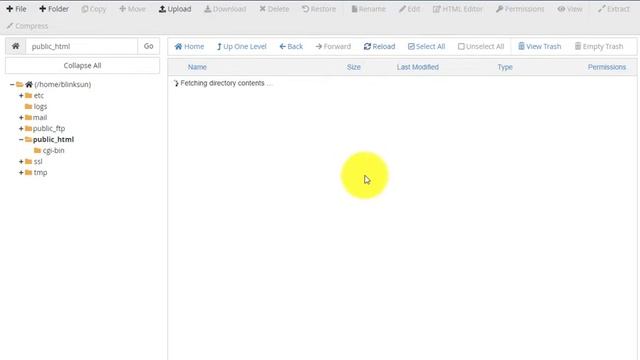640x360 pixels.
Task: Select the public_html folder in tree
Action: pos(53,140)
